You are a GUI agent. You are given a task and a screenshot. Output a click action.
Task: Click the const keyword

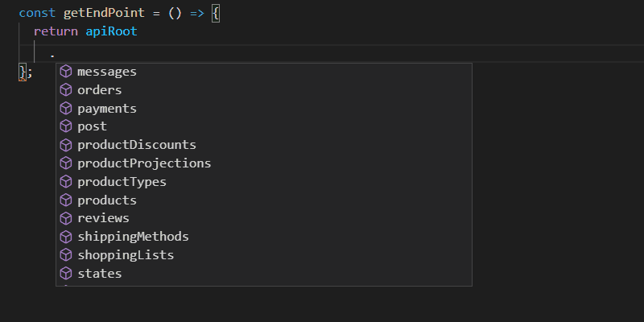point(36,13)
